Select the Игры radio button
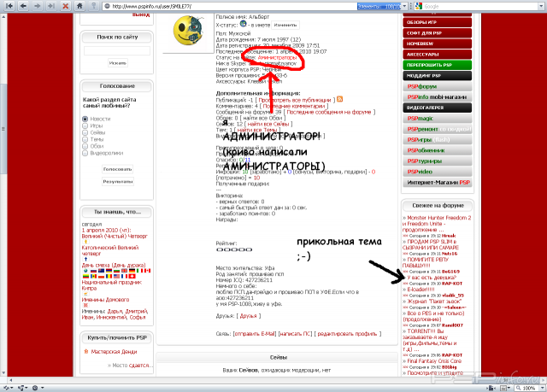The image size is (547, 392). pos(85,126)
